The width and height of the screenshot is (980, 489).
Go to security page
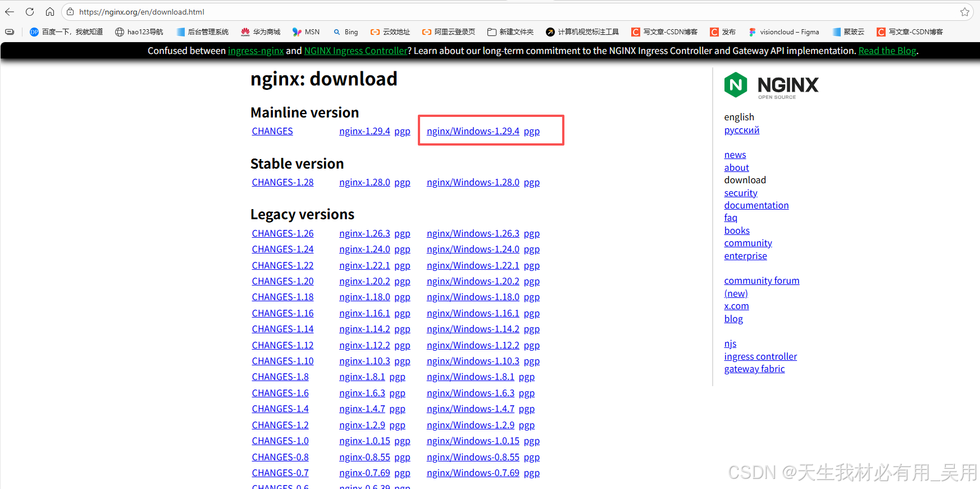[741, 193]
